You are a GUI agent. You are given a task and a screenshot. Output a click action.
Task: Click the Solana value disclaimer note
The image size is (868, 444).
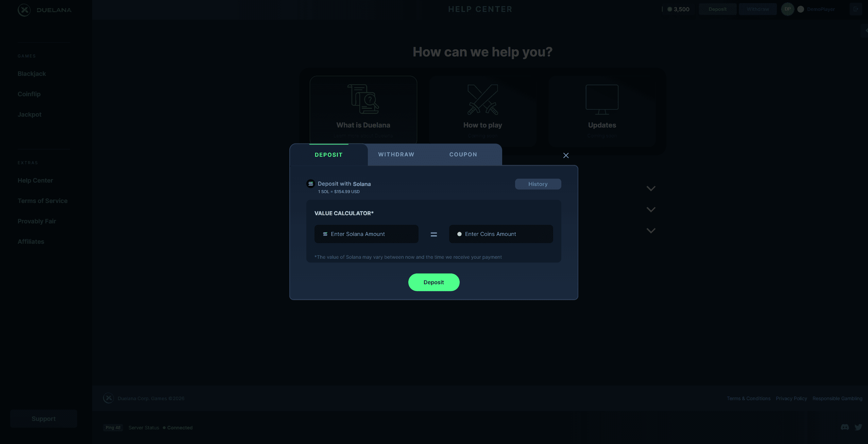point(408,257)
